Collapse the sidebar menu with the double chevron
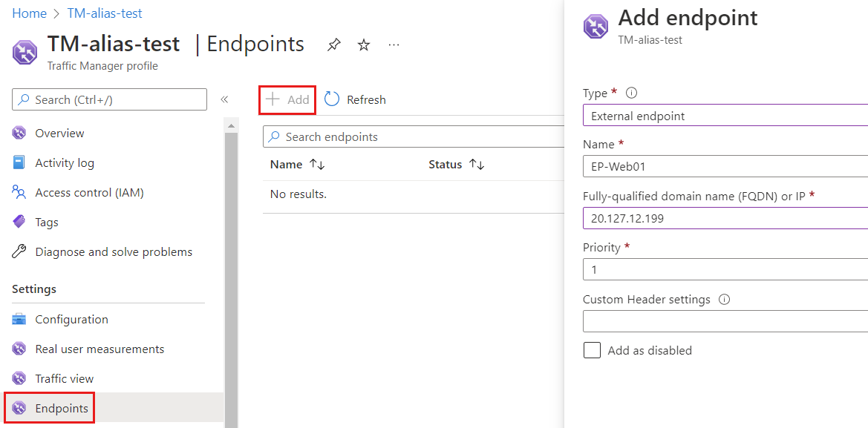868x428 pixels. (224, 99)
